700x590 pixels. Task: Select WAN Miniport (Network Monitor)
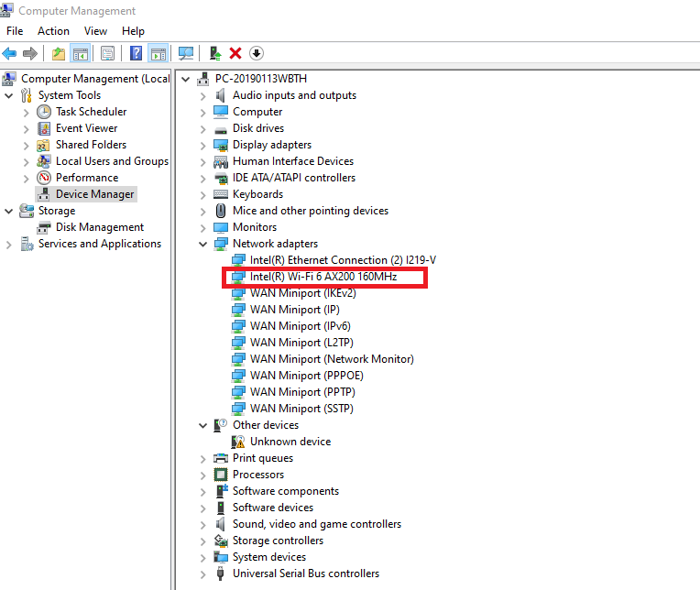pyautogui.click(x=332, y=359)
